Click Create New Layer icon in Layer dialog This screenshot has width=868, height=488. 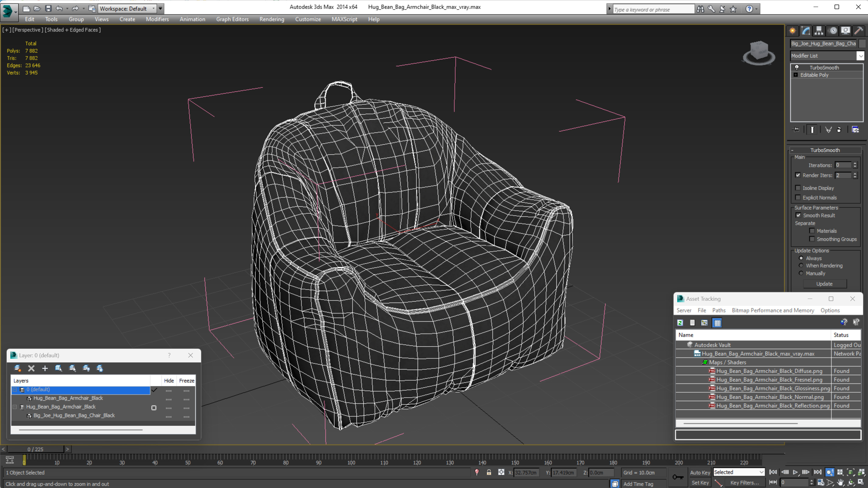pos(18,368)
